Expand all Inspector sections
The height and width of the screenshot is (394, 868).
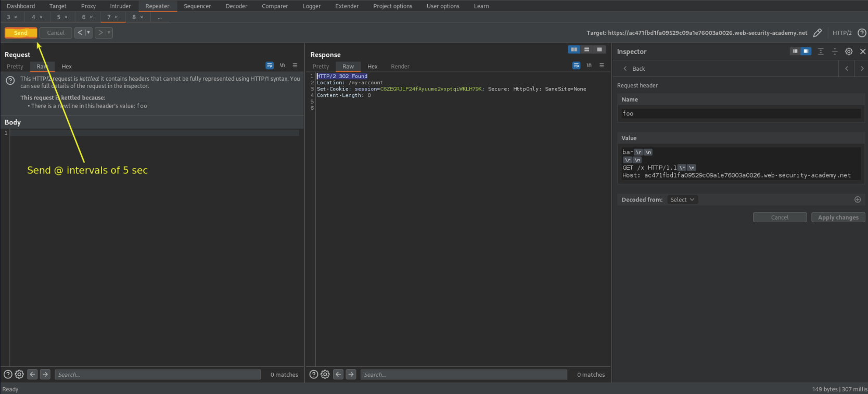[x=821, y=52]
